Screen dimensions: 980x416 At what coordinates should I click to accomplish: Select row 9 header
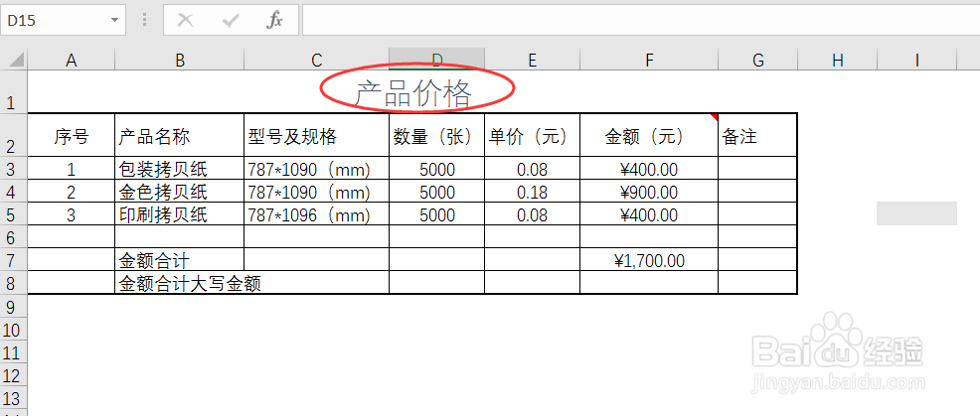tap(14, 306)
